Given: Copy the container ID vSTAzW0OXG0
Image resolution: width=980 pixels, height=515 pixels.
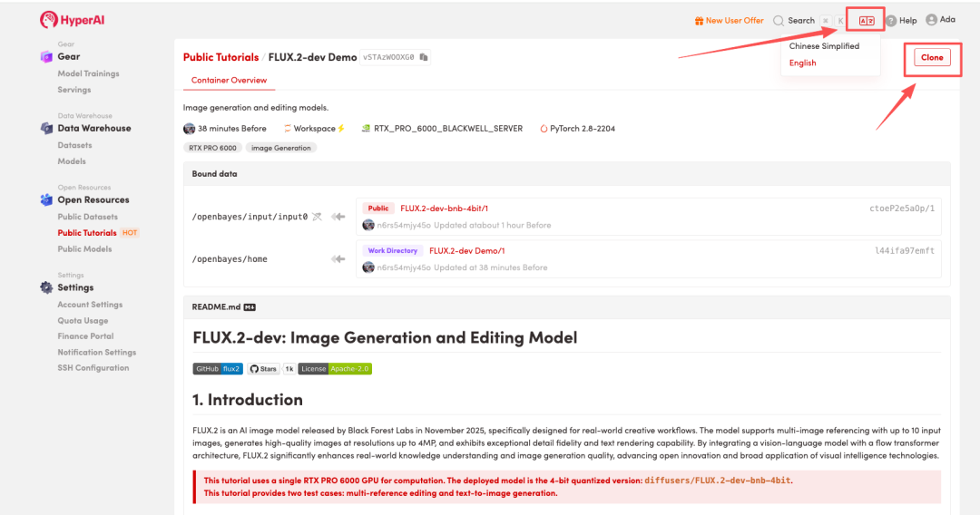Looking at the screenshot, I should click(424, 57).
